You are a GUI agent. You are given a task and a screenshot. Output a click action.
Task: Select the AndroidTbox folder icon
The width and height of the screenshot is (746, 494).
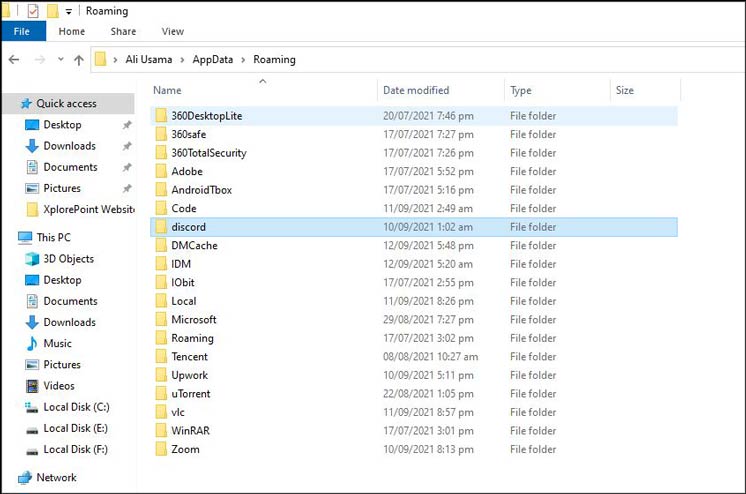161,190
